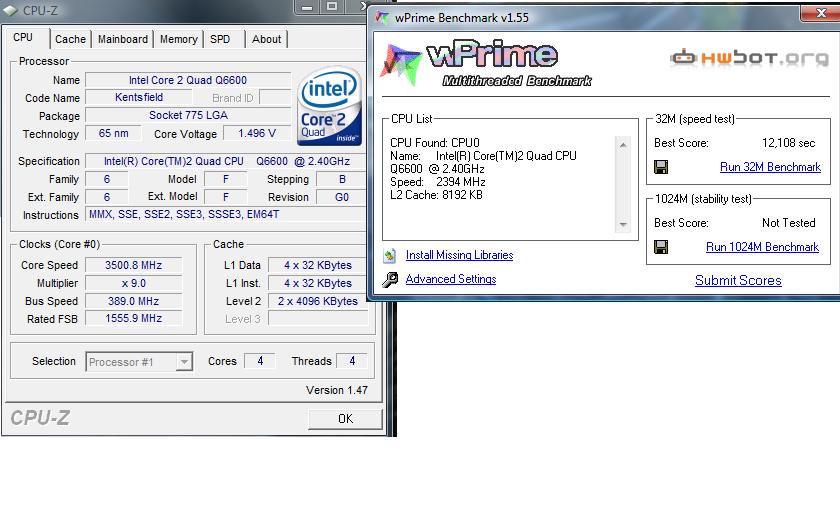Viewport: 840px width, 525px height.
Task: Click the Technology value 65 nm
Action: click(x=113, y=133)
